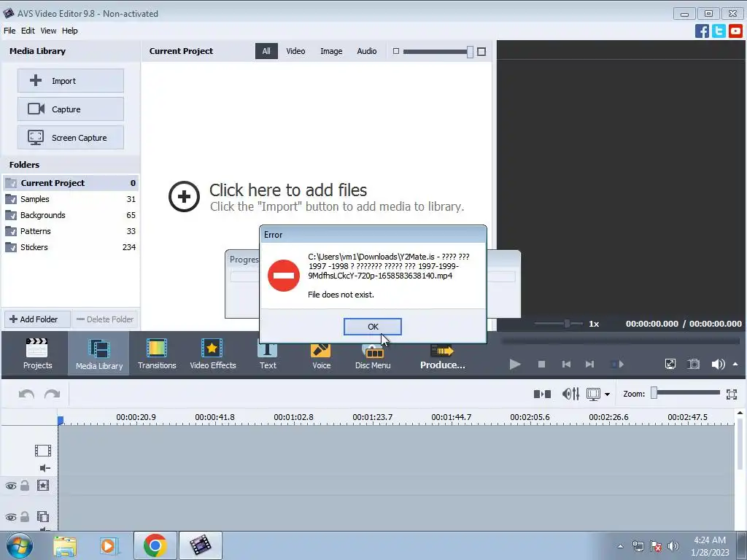Toggle lock on the video effects track

[x=25, y=485]
